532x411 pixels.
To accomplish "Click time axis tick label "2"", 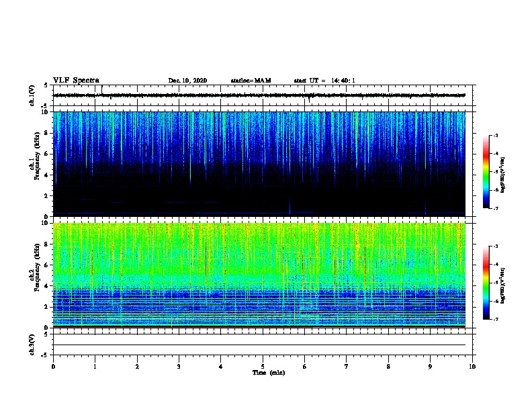I will pos(137,367).
